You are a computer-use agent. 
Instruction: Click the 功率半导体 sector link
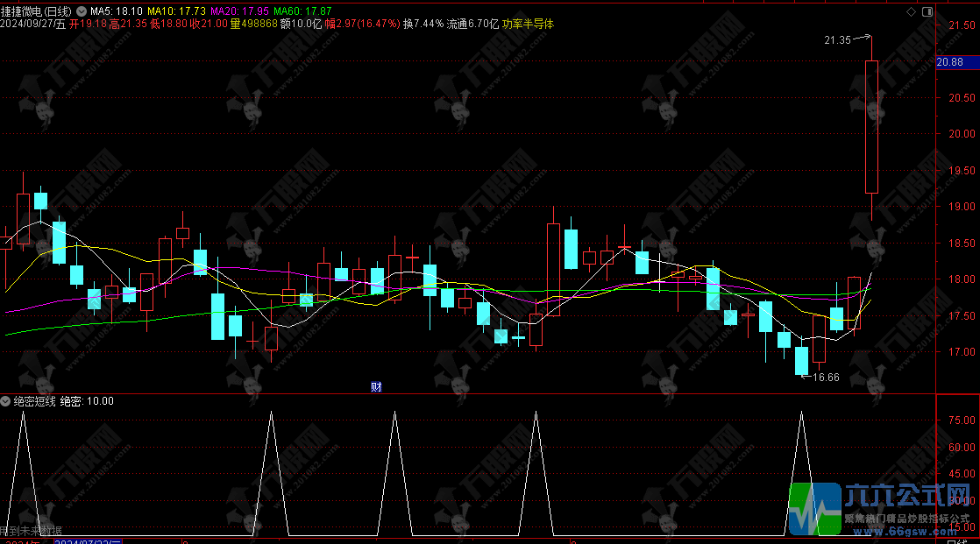tap(528, 25)
